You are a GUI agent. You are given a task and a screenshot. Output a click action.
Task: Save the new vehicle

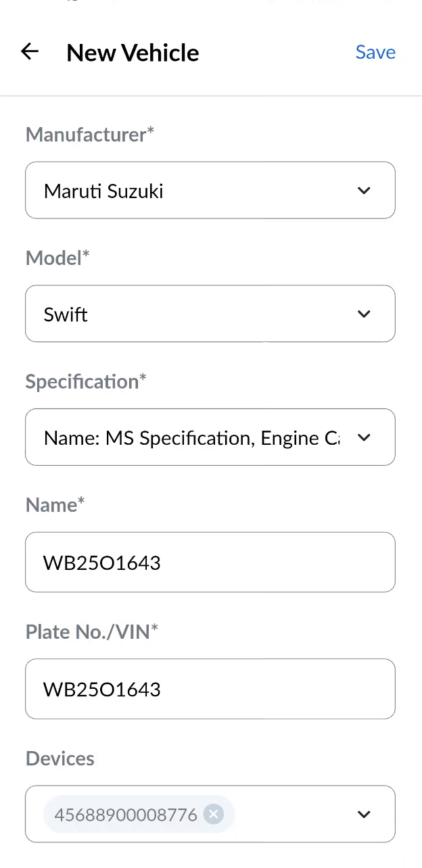click(375, 52)
